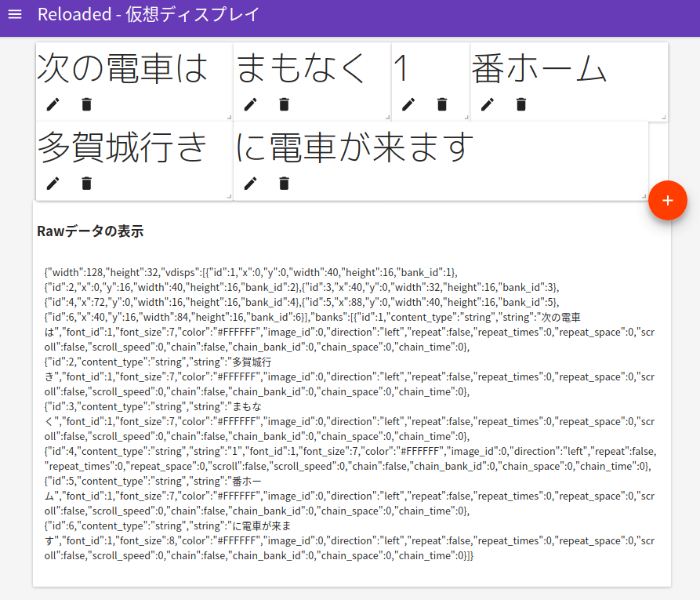Click the 次の電車は card text
This screenshot has width=700, height=600.
[122, 68]
